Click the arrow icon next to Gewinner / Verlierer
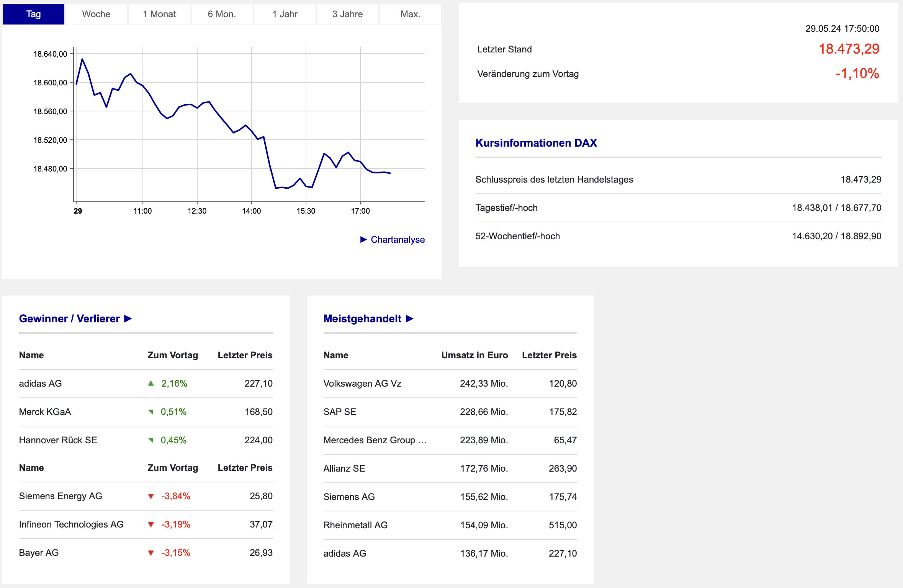The height and width of the screenshot is (588, 903). pos(128,318)
